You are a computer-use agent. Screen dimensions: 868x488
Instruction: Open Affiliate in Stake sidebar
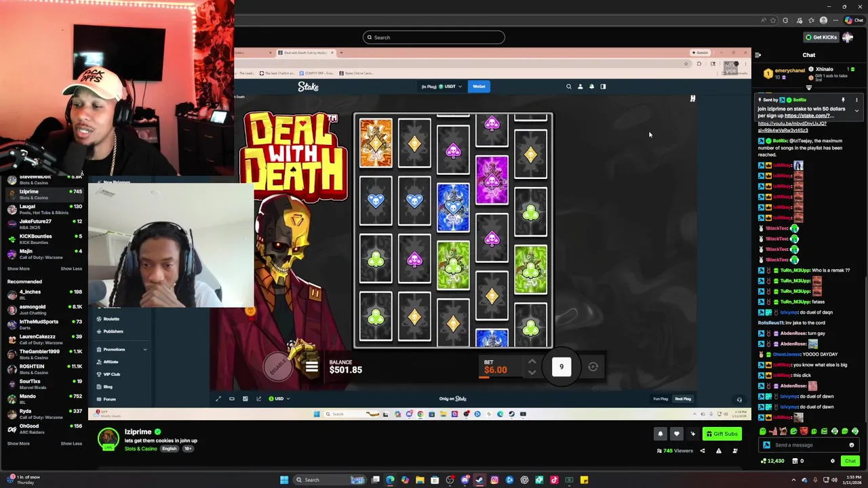(107, 362)
